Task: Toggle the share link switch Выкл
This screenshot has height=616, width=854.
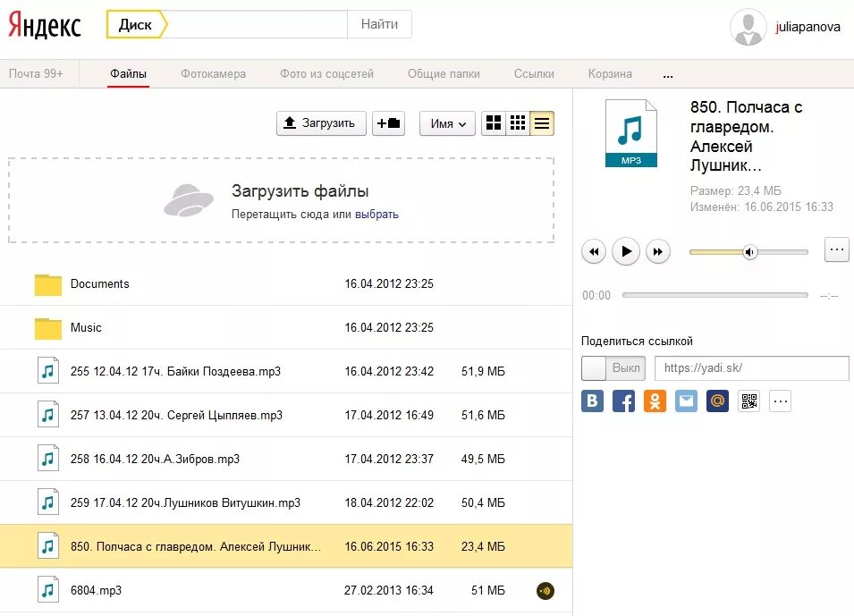Action: 613,368
